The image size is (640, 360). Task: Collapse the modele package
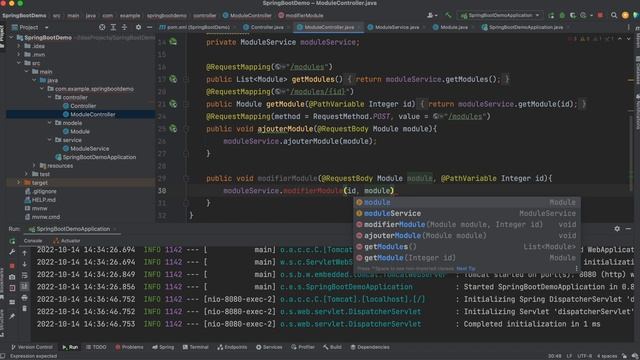(x=50, y=123)
